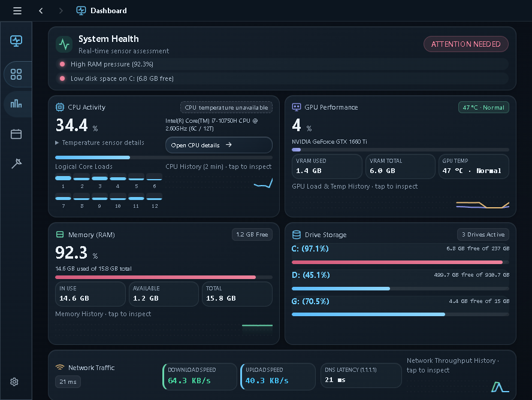
Task: Open the grid overview sidebar icon
Action: click(x=16, y=74)
